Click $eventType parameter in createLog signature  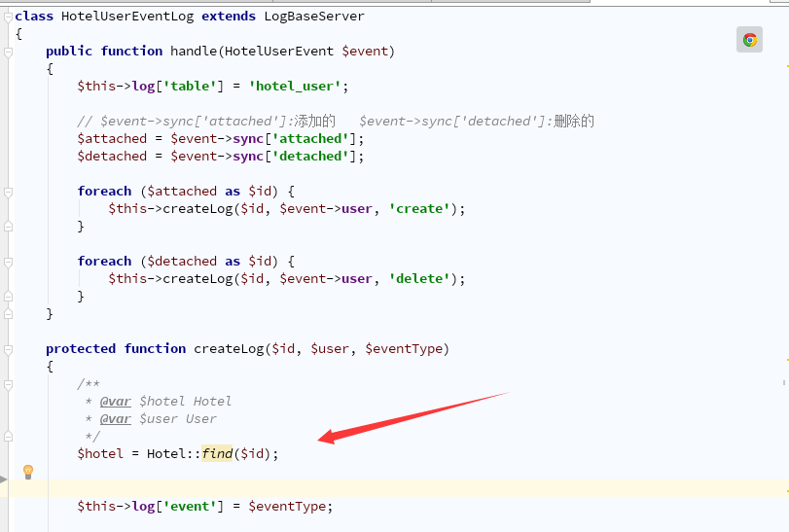tap(404, 349)
